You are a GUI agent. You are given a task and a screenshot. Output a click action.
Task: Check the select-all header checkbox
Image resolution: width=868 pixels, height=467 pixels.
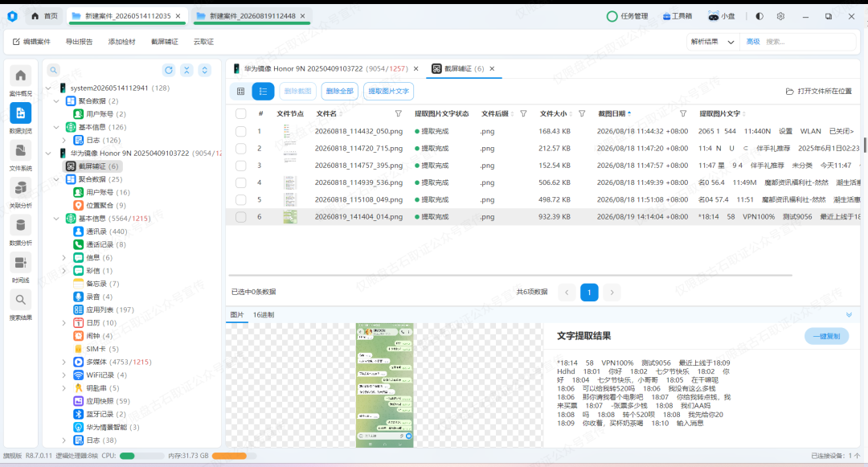(241, 113)
